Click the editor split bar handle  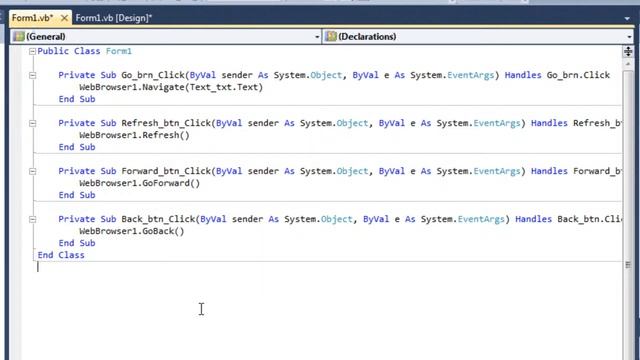pos(628,51)
